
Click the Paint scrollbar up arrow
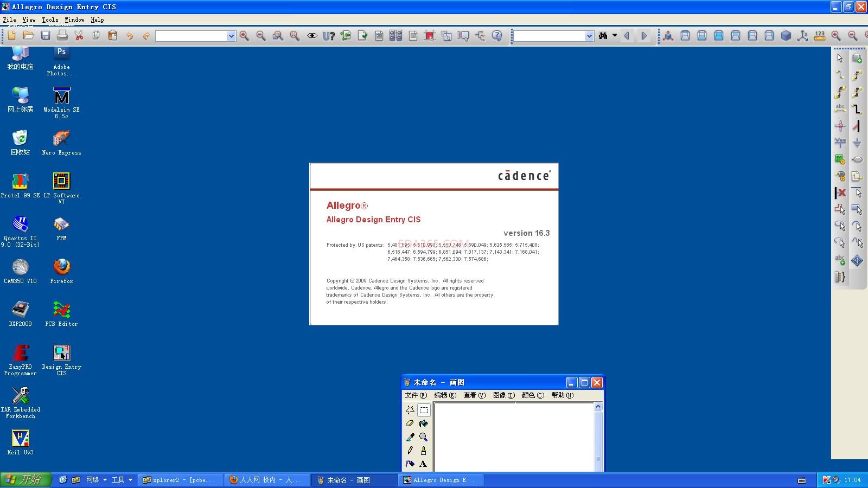tap(598, 407)
